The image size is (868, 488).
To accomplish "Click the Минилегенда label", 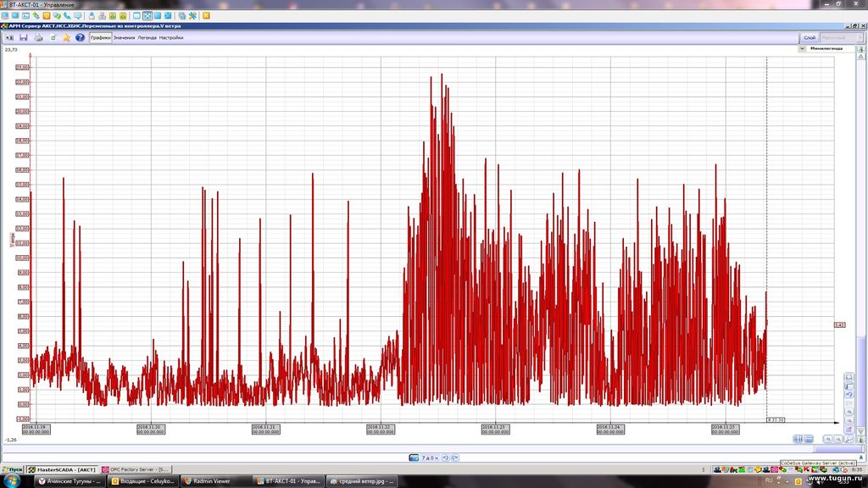I will point(826,48).
